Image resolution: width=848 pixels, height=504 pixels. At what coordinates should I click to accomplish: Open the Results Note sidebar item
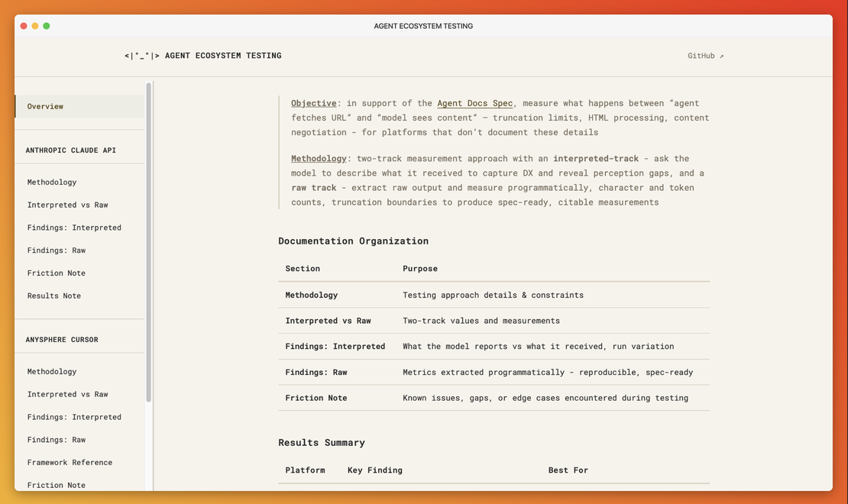pos(54,296)
